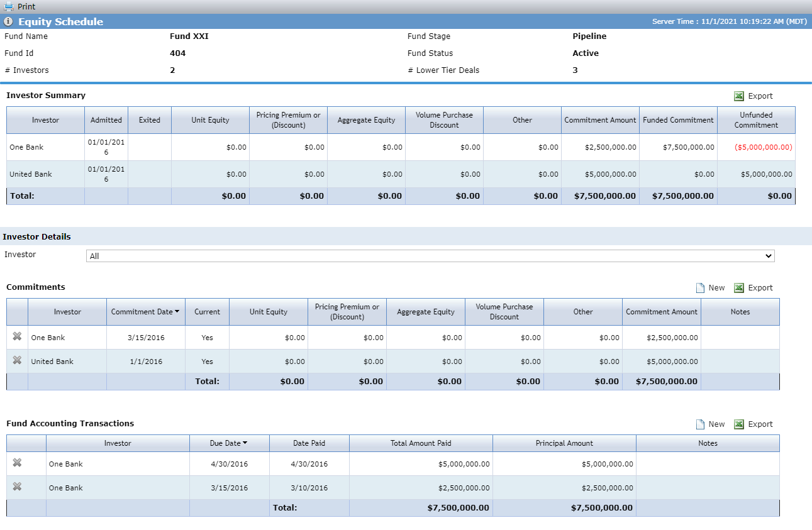
Task: Click the Print icon
Action: click(9, 6)
